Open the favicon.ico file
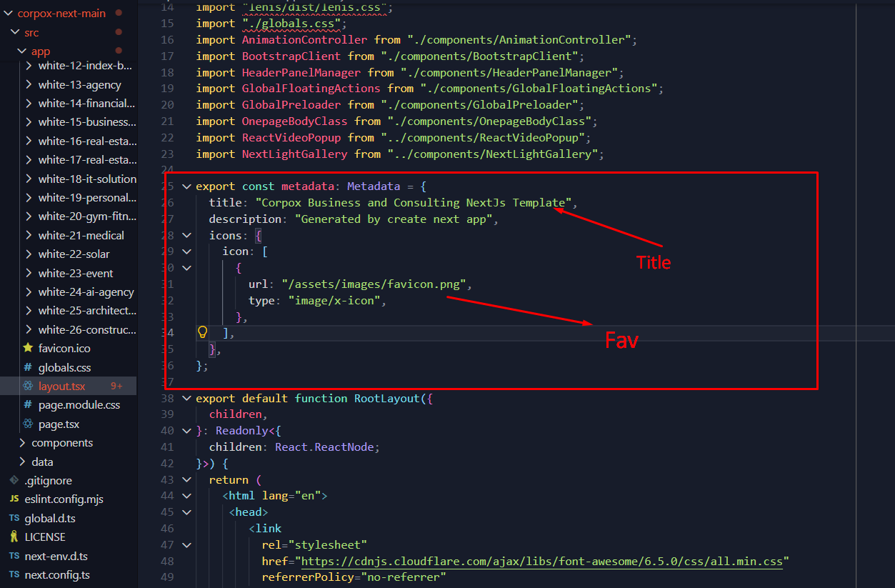895x588 pixels. pyautogui.click(x=64, y=349)
